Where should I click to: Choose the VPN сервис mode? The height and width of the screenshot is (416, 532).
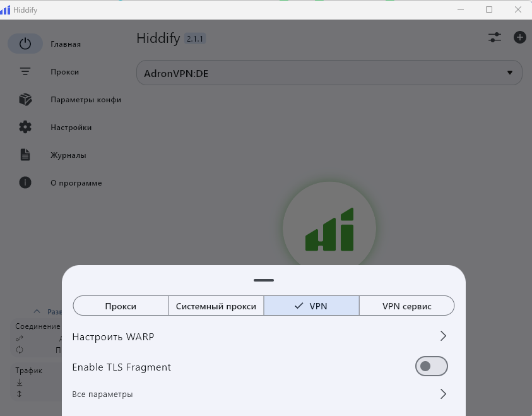point(406,306)
